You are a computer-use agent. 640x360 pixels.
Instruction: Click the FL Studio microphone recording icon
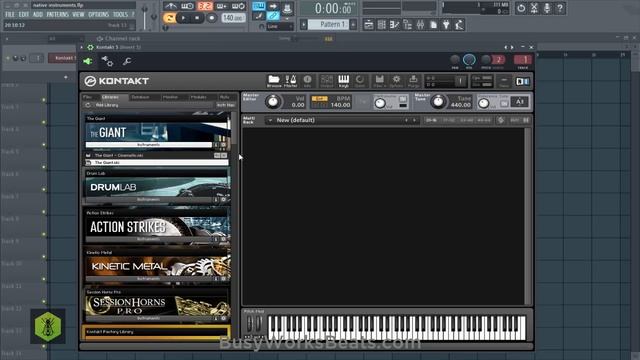click(547, 8)
